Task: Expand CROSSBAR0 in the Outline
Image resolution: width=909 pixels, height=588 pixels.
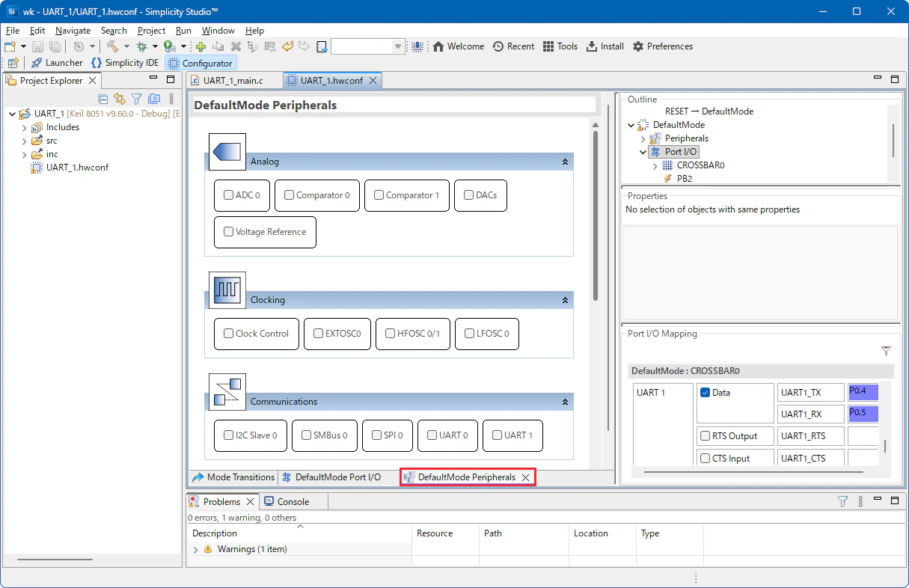Action: (x=655, y=166)
